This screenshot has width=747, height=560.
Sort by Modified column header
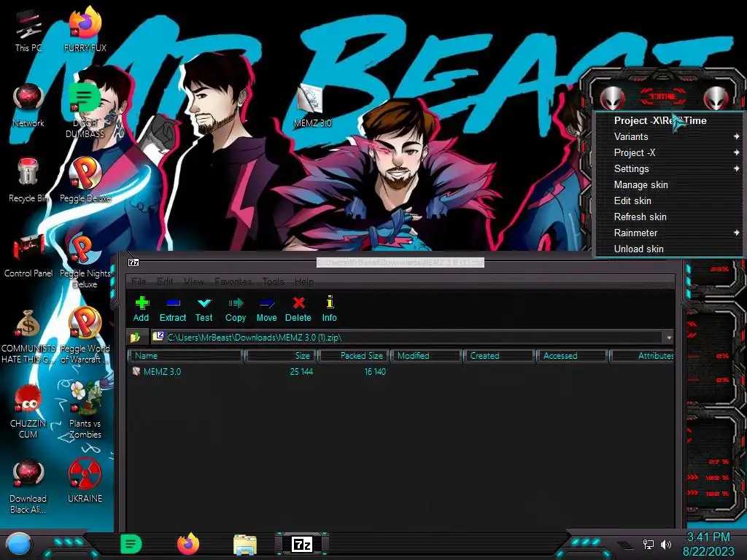click(x=426, y=356)
